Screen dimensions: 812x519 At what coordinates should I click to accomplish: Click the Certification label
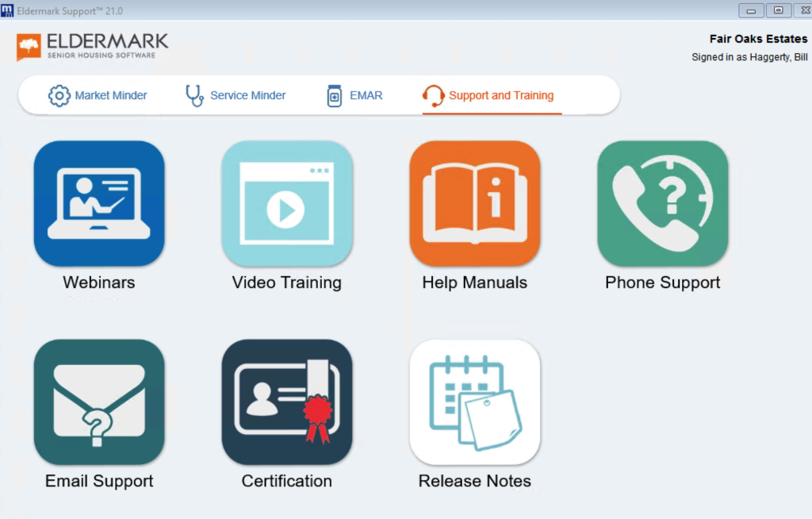point(287,481)
